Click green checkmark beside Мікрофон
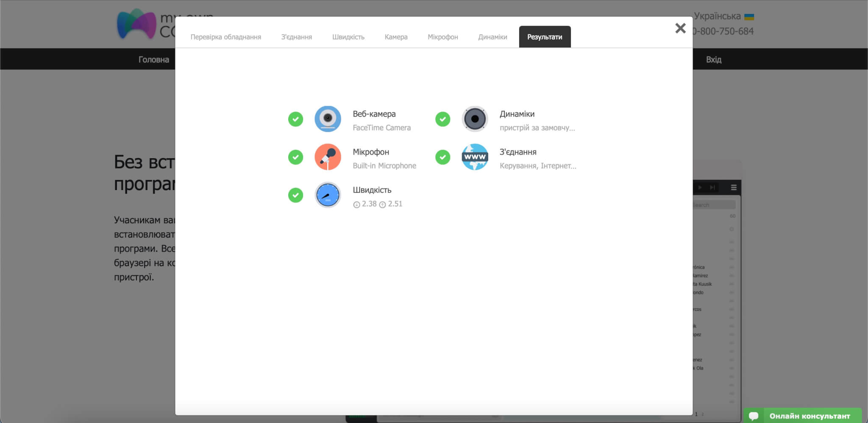 click(x=295, y=157)
